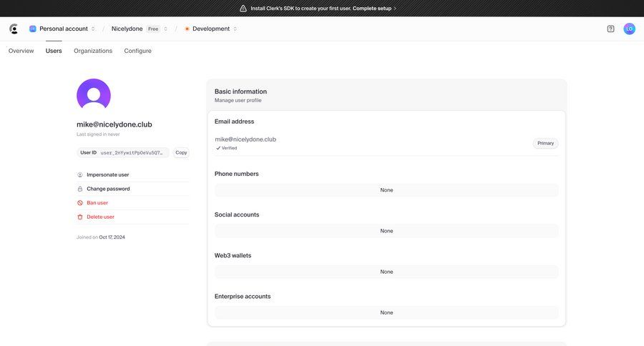Open the Configure tab
644x346 pixels.
click(x=137, y=51)
